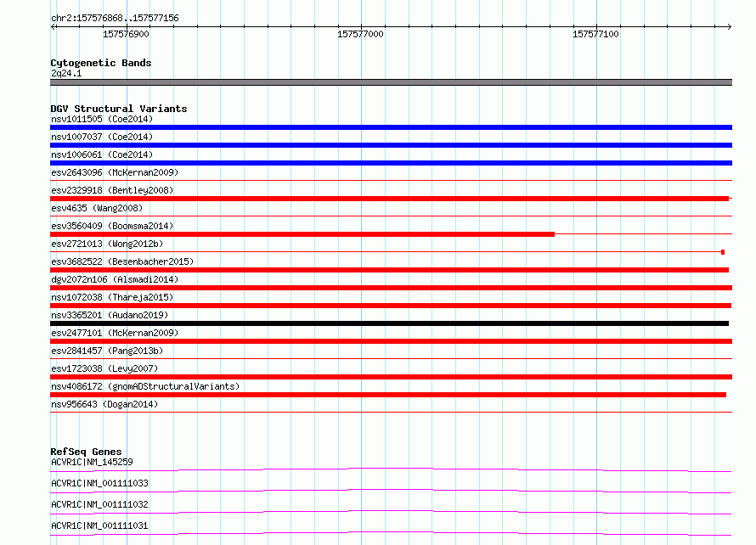
Task: Click the blue nsv1006061 variant bar
Action: (391, 163)
